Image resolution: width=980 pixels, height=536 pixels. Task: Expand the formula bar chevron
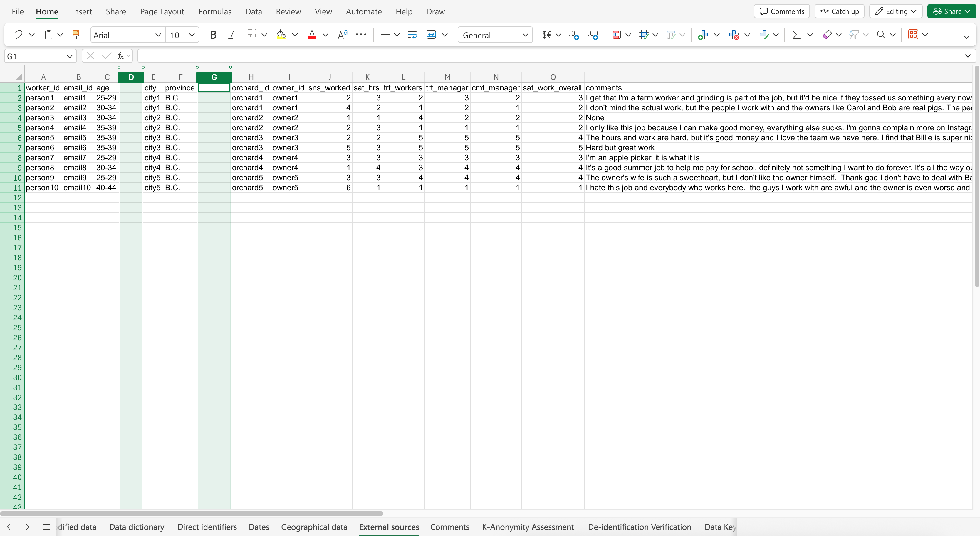tap(967, 56)
